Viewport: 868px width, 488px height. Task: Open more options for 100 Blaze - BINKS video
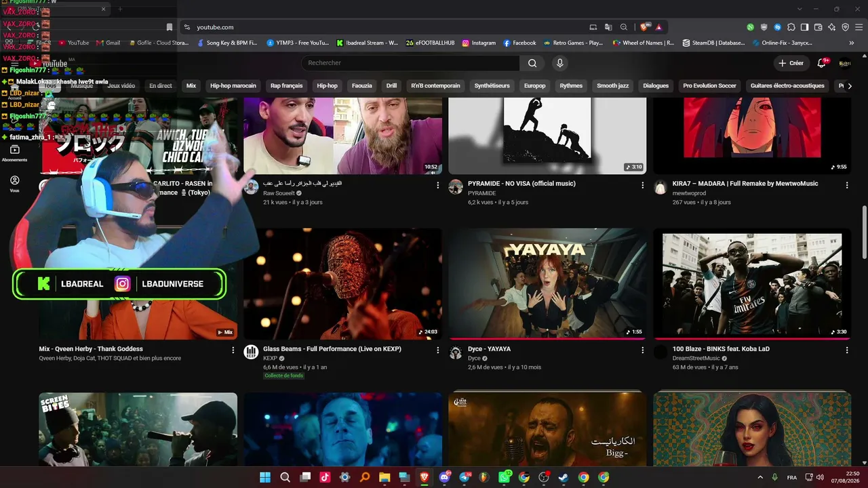tap(847, 350)
